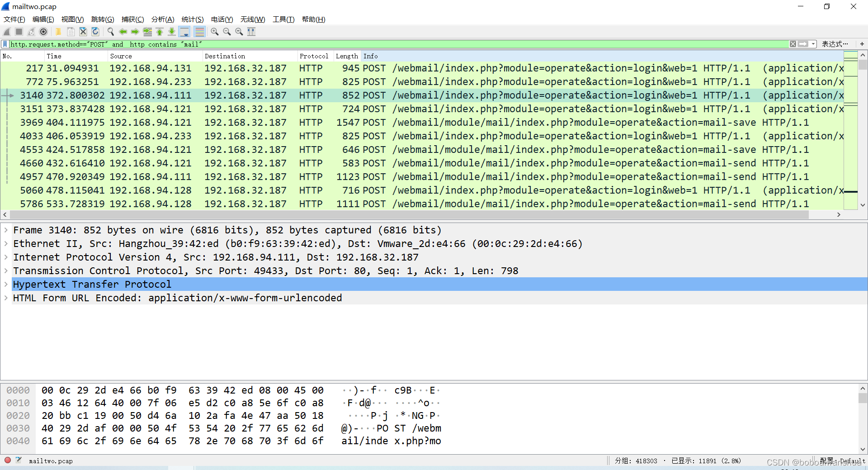Open the display filter bookmark menu
This screenshot has width=868, height=470.
point(5,44)
